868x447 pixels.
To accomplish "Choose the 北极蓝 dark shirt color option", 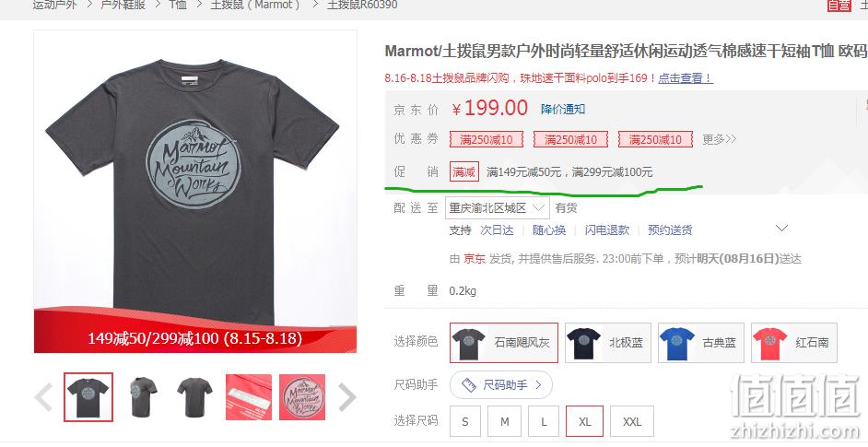I will tap(608, 343).
